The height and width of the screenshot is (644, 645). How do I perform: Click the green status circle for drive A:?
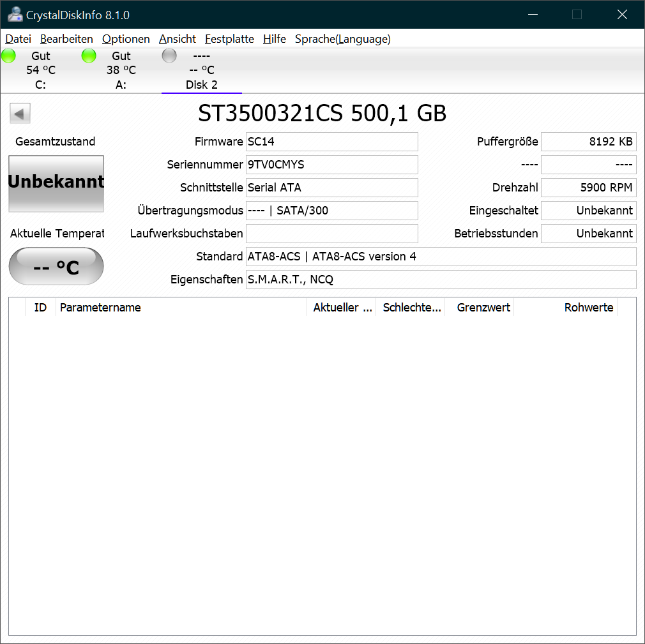tap(89, 56)
